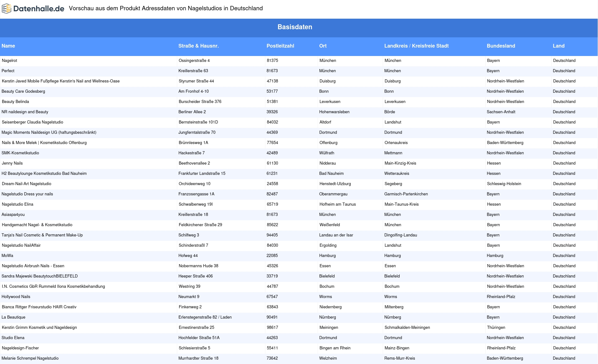
Task: Select the Jenny Nails row
Action: (x=12, y=163)
